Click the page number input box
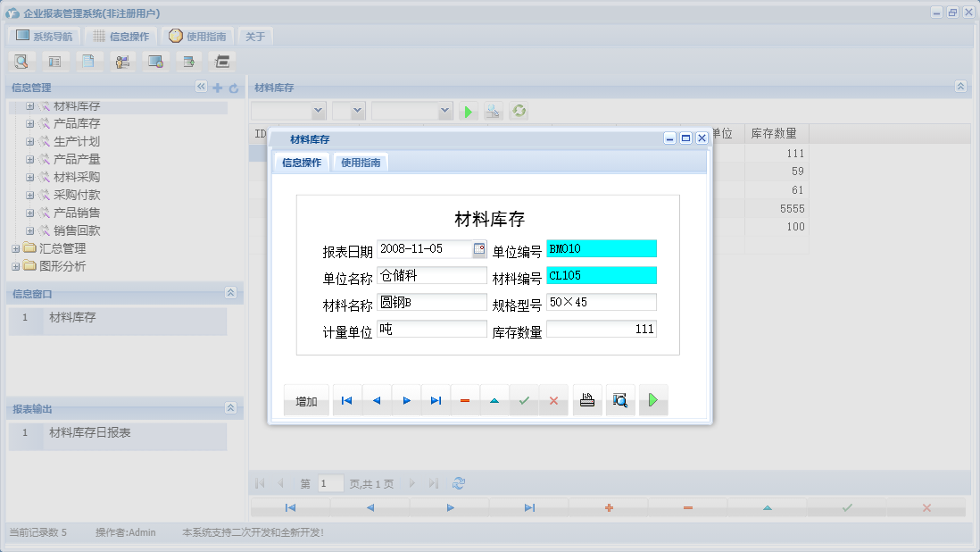This screenshot has width=980, height=552. (329, 482)
